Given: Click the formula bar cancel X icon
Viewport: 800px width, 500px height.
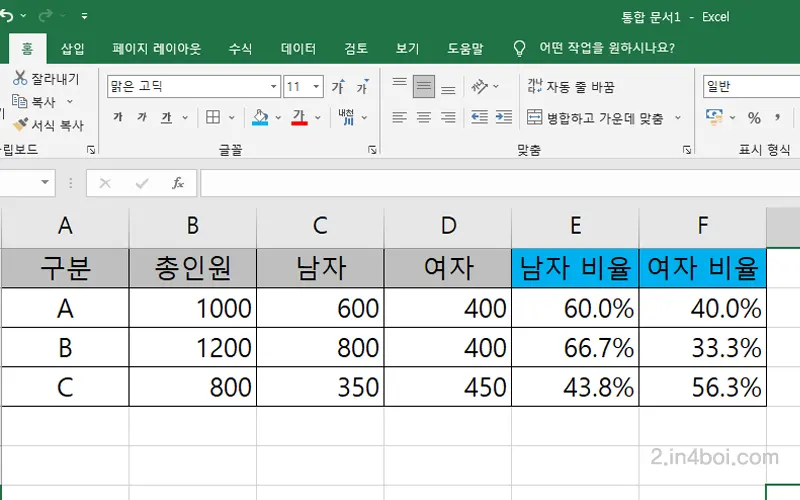Looking at the screenshot, I should [x=105, y=183].
